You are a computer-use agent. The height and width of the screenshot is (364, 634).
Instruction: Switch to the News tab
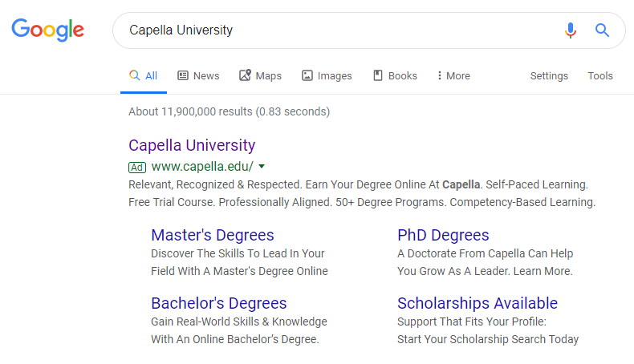click(x=198, y=75)
